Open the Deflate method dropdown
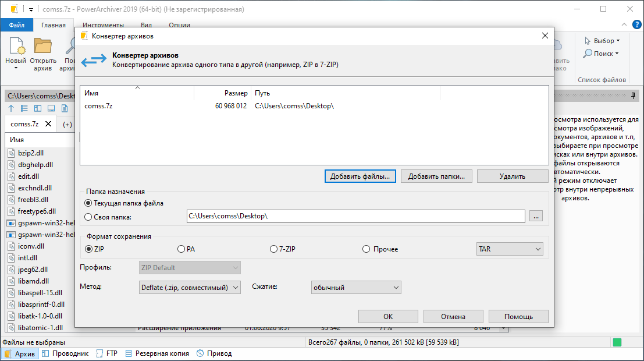 coord(190,288)
